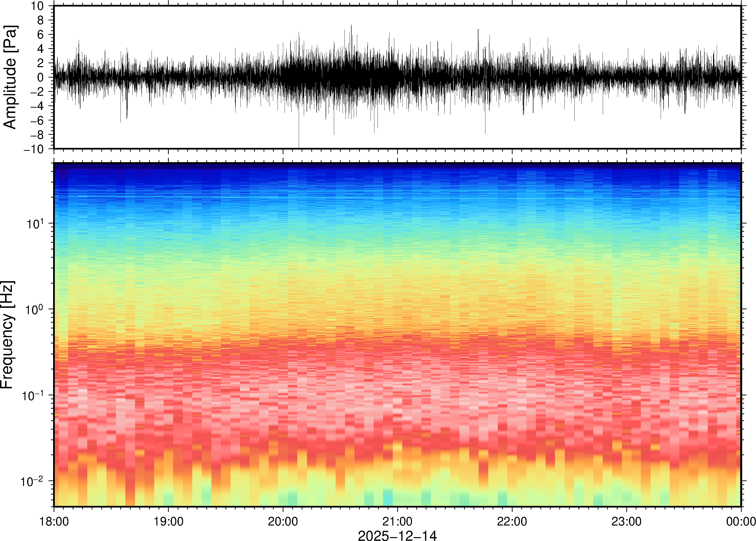Viewport: 756px width, 541px height.
Task: Click the 2025-12-14 date label
Action: pyautogui.click(x=397, y=535)
